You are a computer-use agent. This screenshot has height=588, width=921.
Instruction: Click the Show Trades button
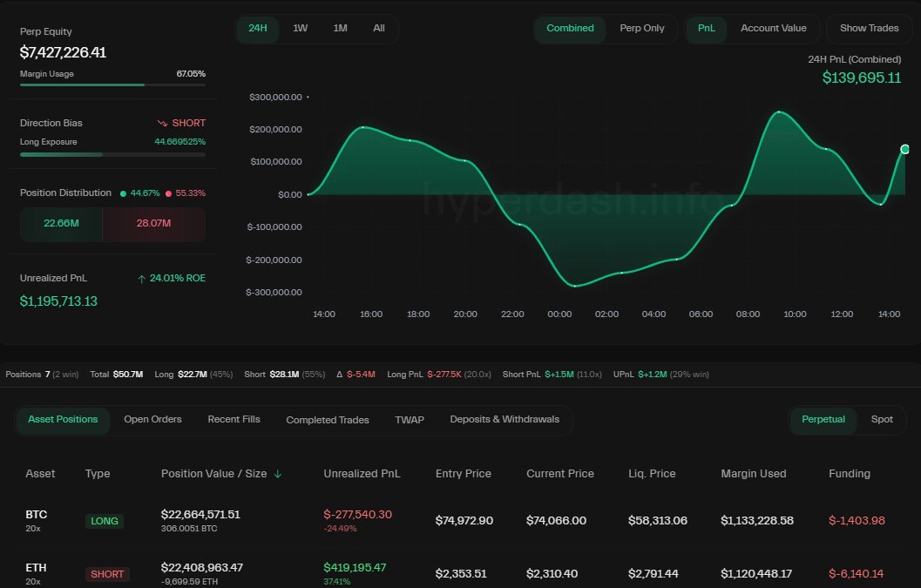coord(869,28)
